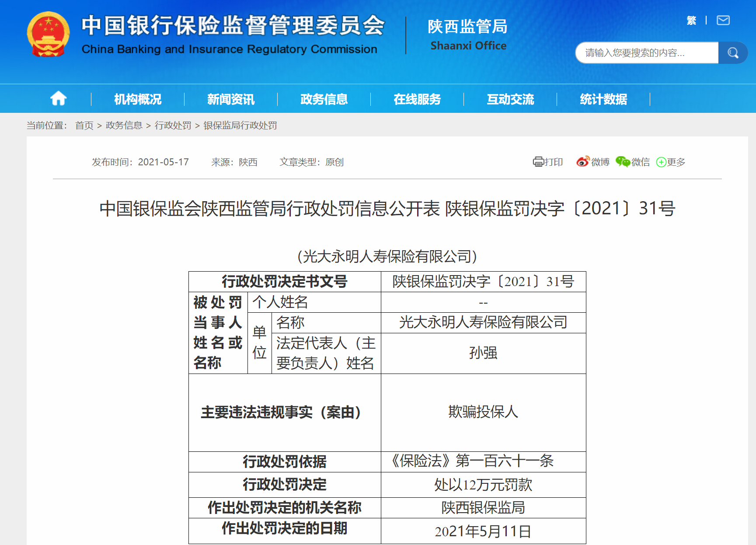Image resolution: width=756 pixels, height=545 pixels.
Task: Click cell 陕西银保监局
Action: click(x=483, y=508)
